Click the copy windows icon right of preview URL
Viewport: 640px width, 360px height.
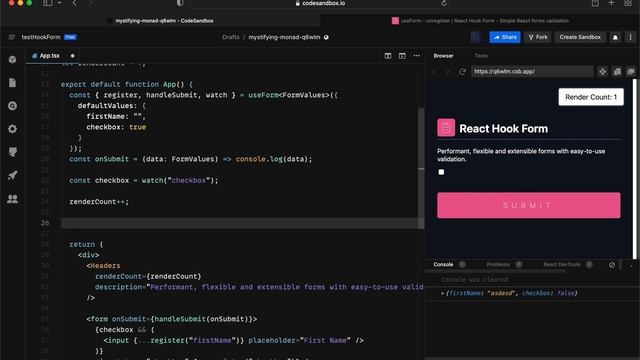(617, 72)
